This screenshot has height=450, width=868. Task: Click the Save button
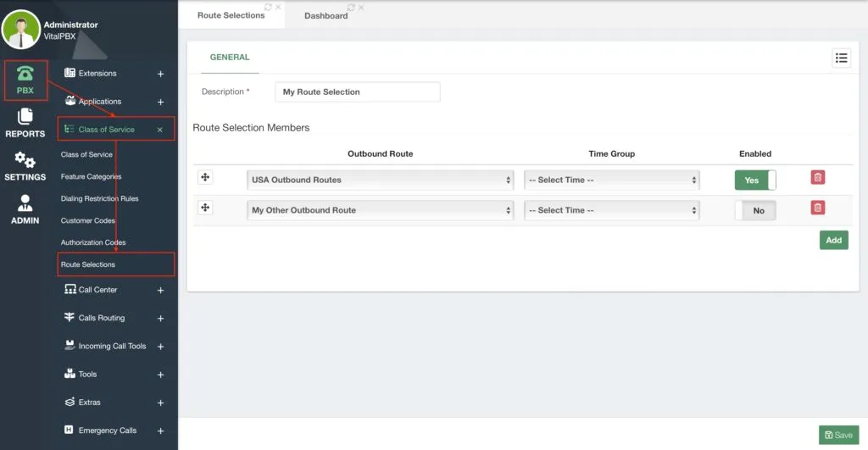tap(838, 435)
